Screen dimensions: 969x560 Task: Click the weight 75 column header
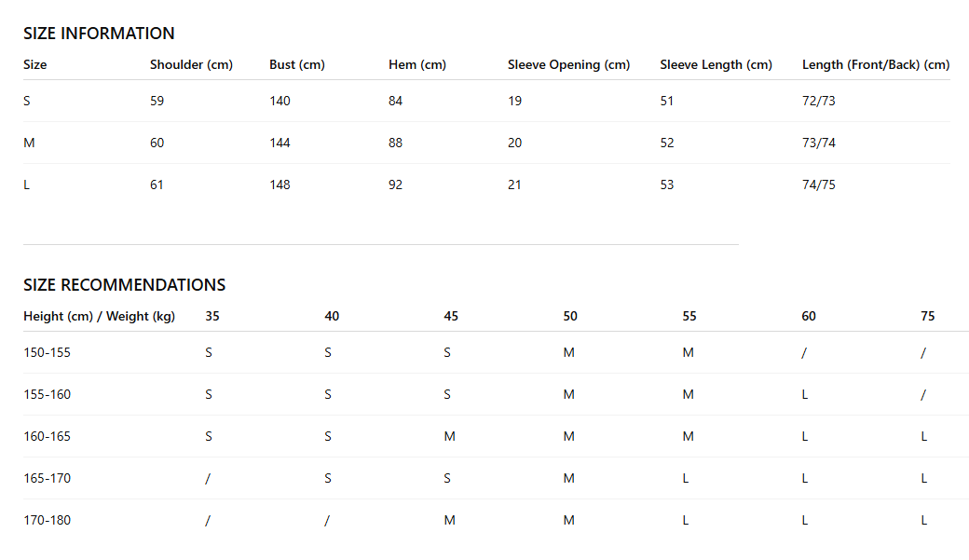click(928, 317)
